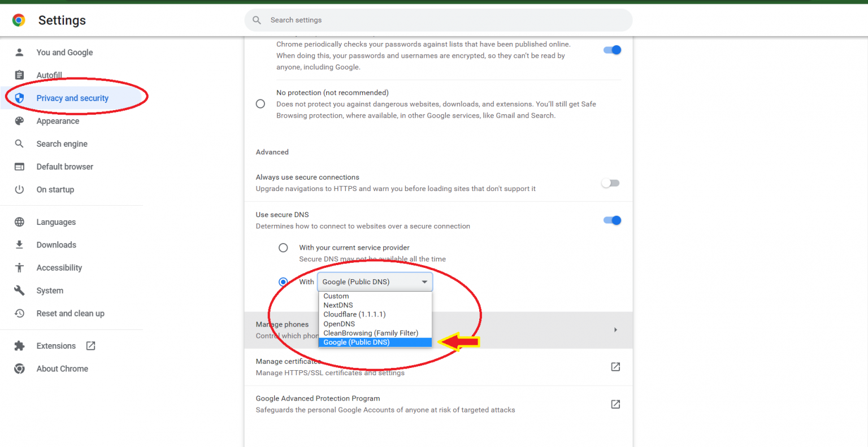Open Manage certificates external link icon
The height and width of the screenshot is (447, 868).
[615, 367]
